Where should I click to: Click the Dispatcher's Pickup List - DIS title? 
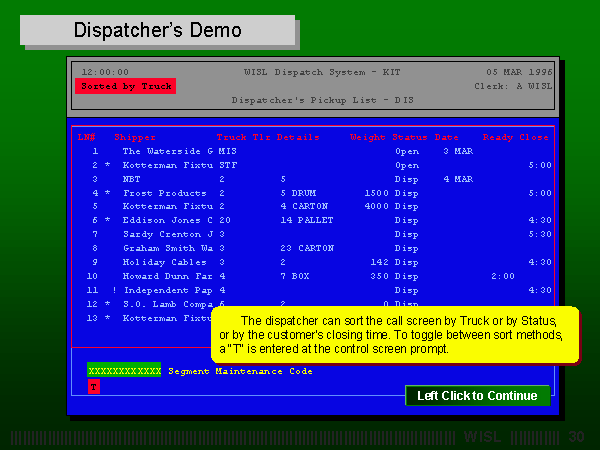323,100
